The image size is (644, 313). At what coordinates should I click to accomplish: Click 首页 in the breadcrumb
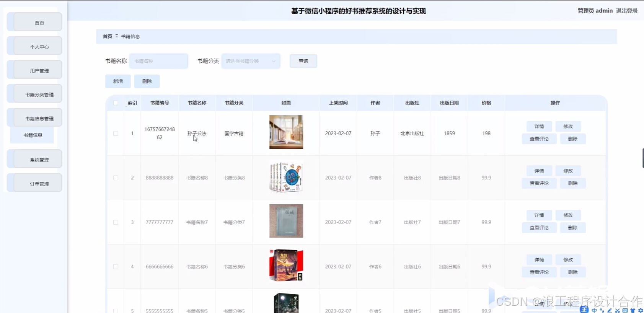tap(108, 36)
